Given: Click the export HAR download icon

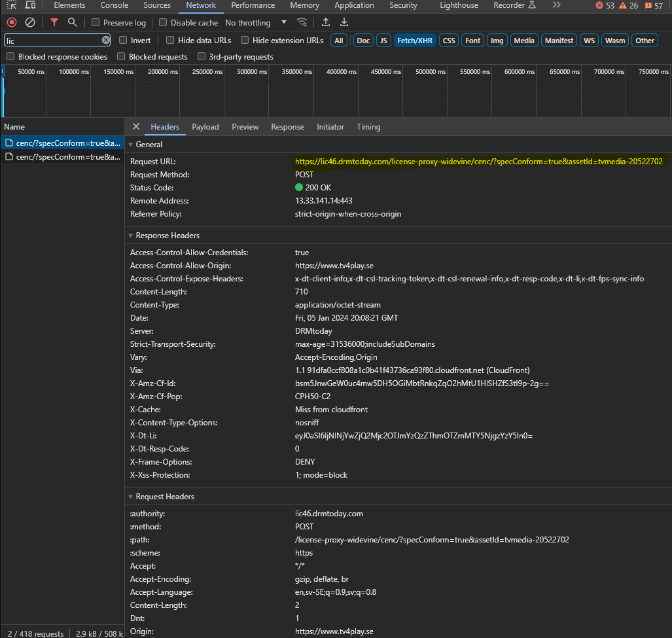Looking at the screenshot, I should point(344,22).
